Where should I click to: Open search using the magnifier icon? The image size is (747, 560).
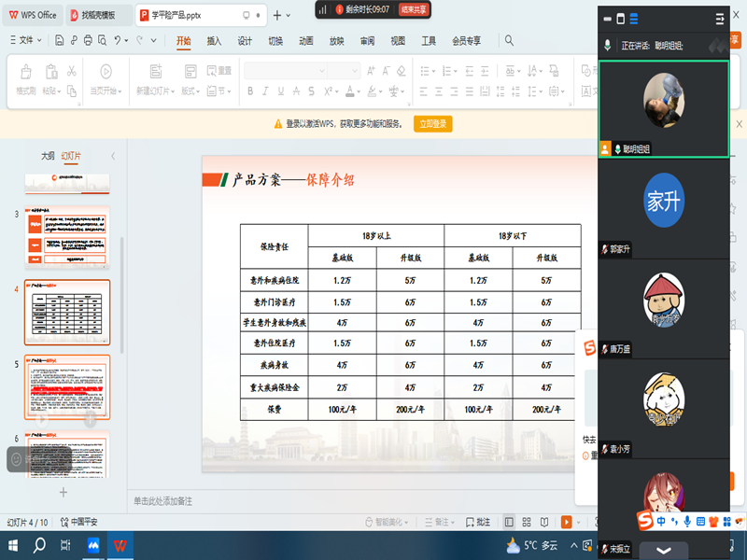(508, 41)
